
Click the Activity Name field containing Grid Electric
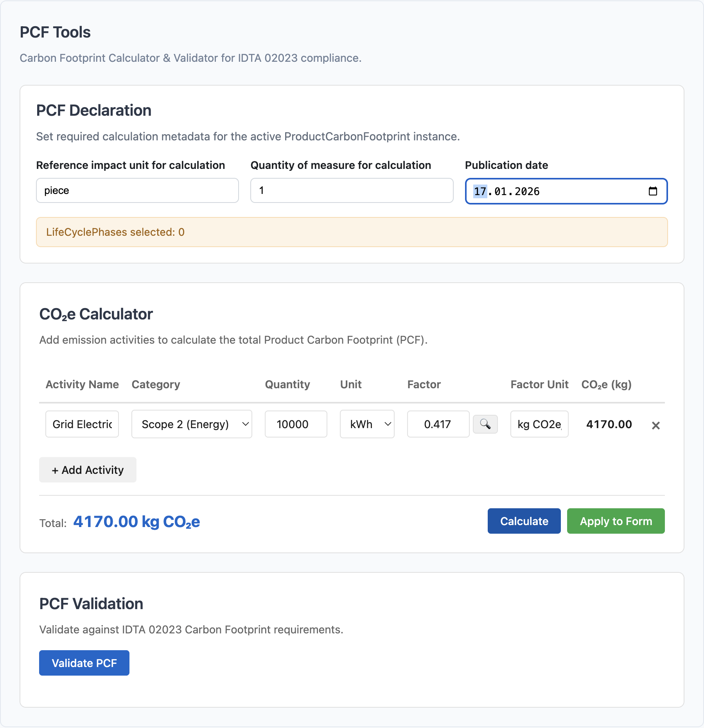tap(82, 424)
